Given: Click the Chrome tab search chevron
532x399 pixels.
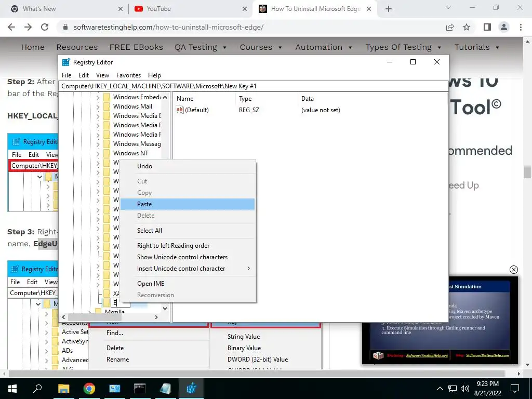Looking at the screenshot, I should [448, 8].
